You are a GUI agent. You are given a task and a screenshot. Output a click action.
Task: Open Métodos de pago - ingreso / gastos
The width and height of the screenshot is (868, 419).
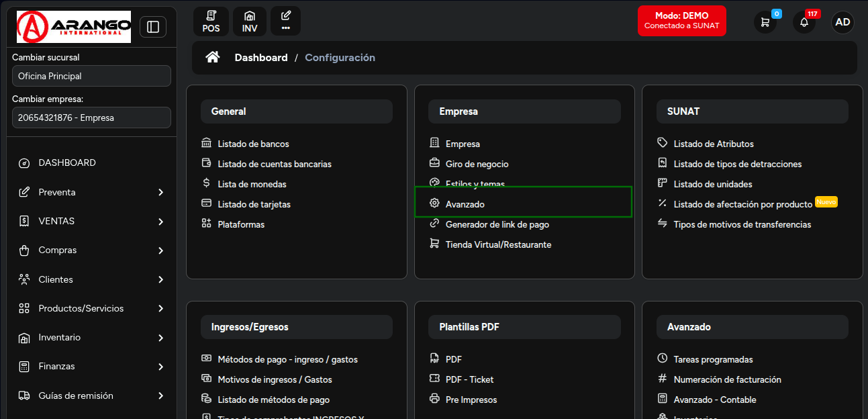click(288, 359)
